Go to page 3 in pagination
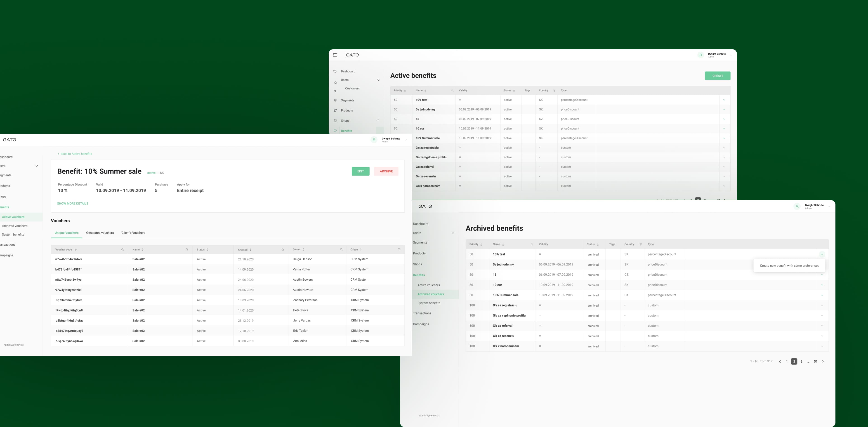Viewport: 868px width, 427px height. pyautogui.click(x=801, y=361)
